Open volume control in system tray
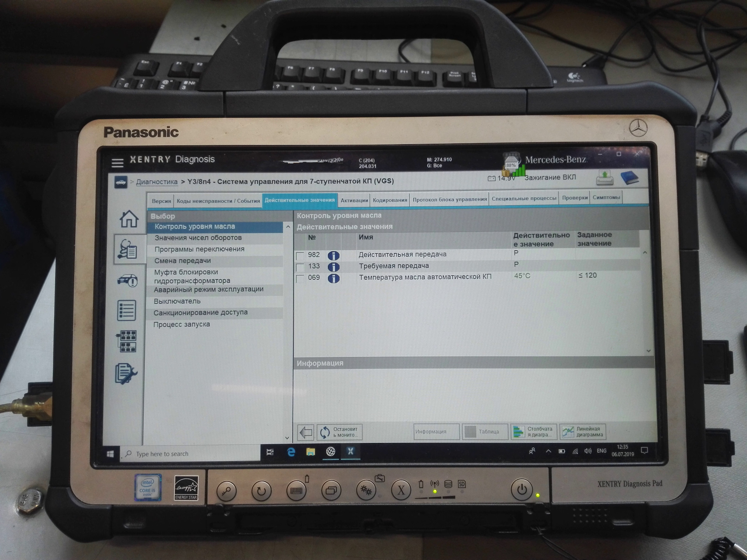 (x=588, y=451)
